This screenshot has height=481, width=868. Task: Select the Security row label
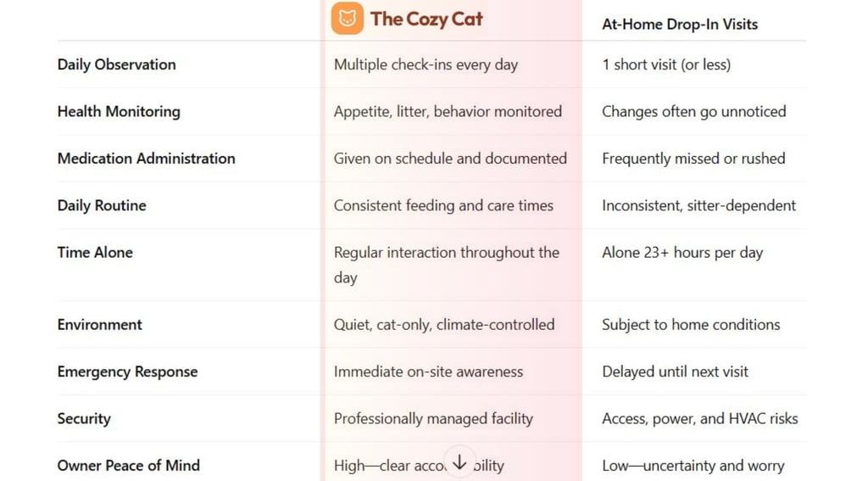pyautogui.click(x=84, y=418)
